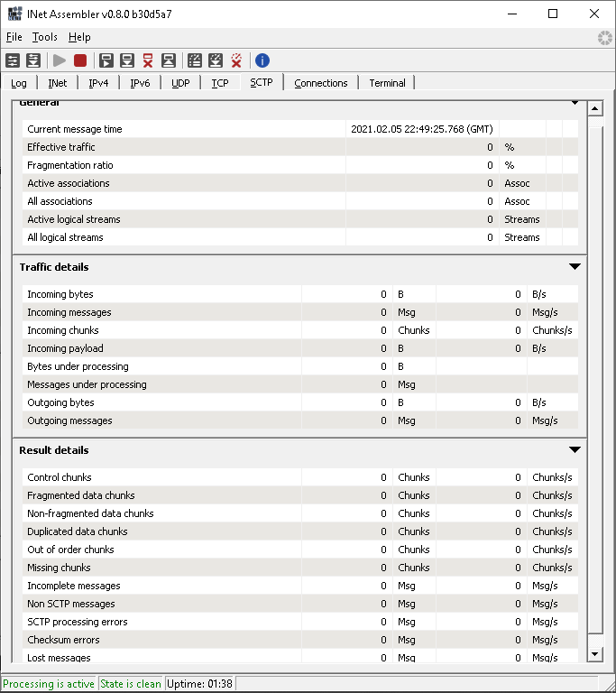The width and height of the screenshot is (616, 693).
Task: Click the Incoming messages row
Action: [x=300, y=312]
